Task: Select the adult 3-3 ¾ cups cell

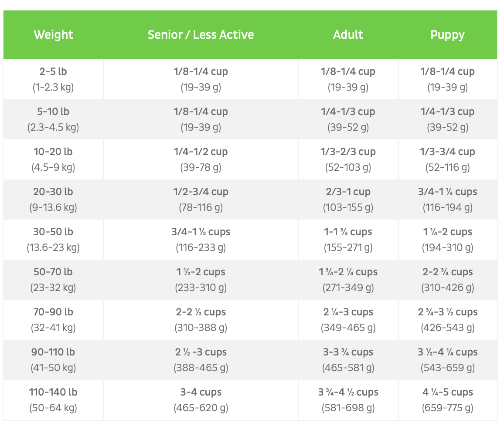Action: [x=348, y=360]
